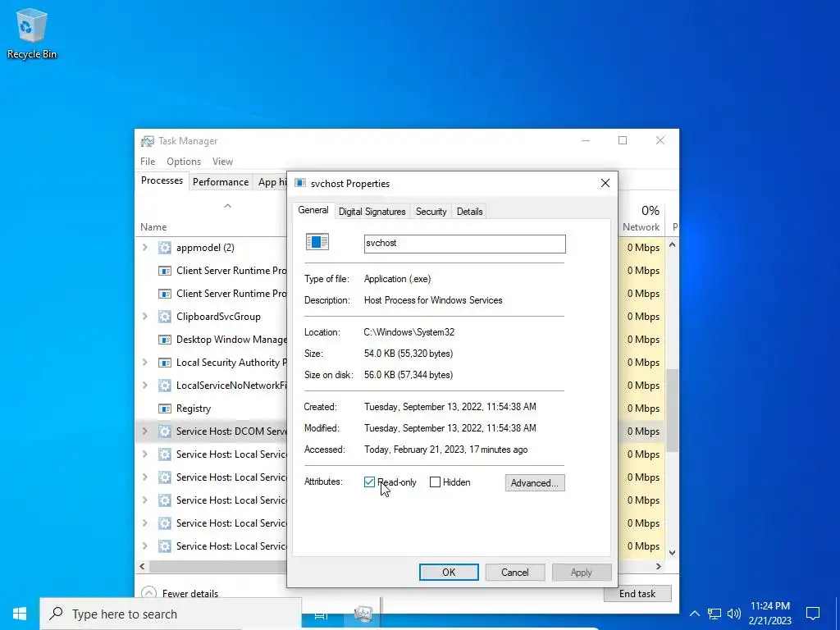
Task: Click the Desktop Window Manager process icon
Action: coord(164,340)
